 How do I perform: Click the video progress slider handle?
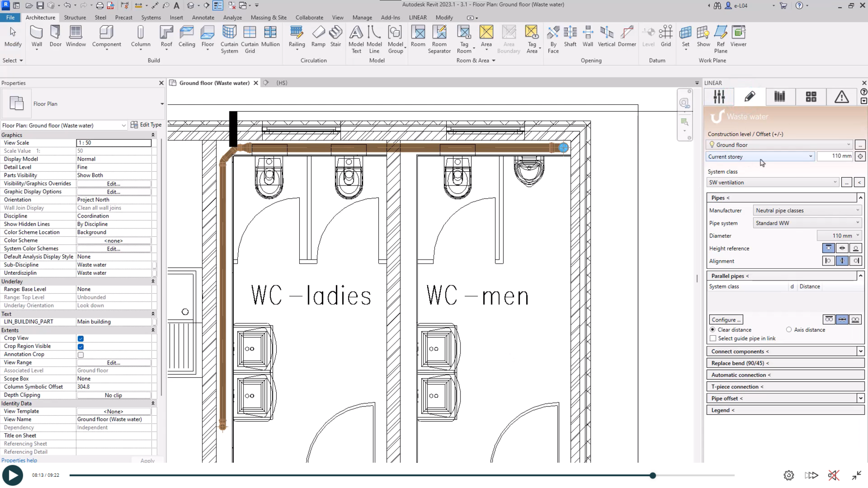pyautogui.click(x=652, y=475)
